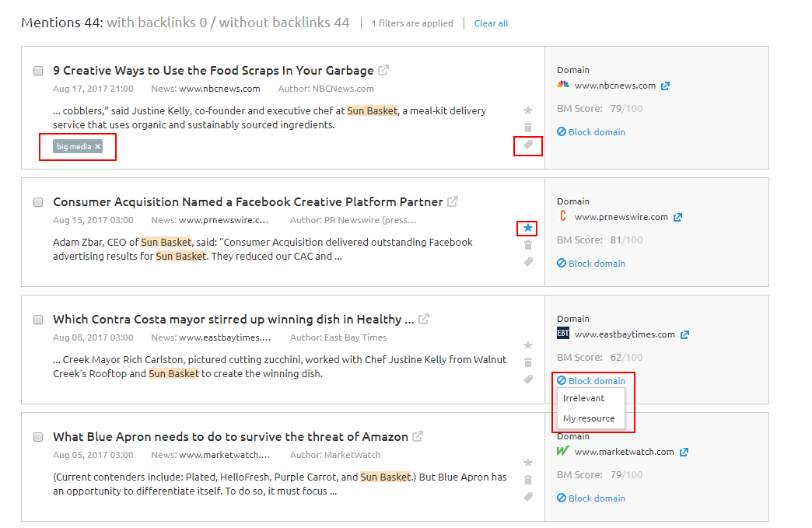
Task: Block domain www.nbcnews.com
Action: 591,132
